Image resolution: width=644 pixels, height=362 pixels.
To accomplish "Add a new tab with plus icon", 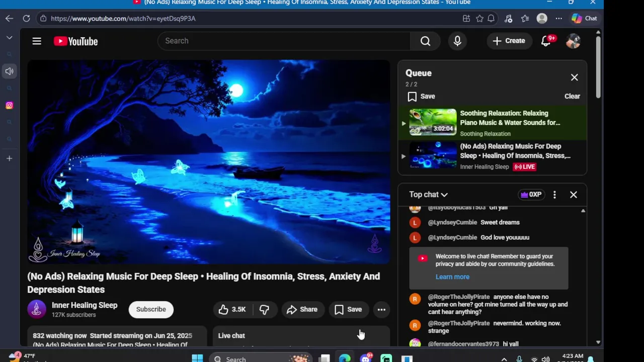I will point(9,159).
